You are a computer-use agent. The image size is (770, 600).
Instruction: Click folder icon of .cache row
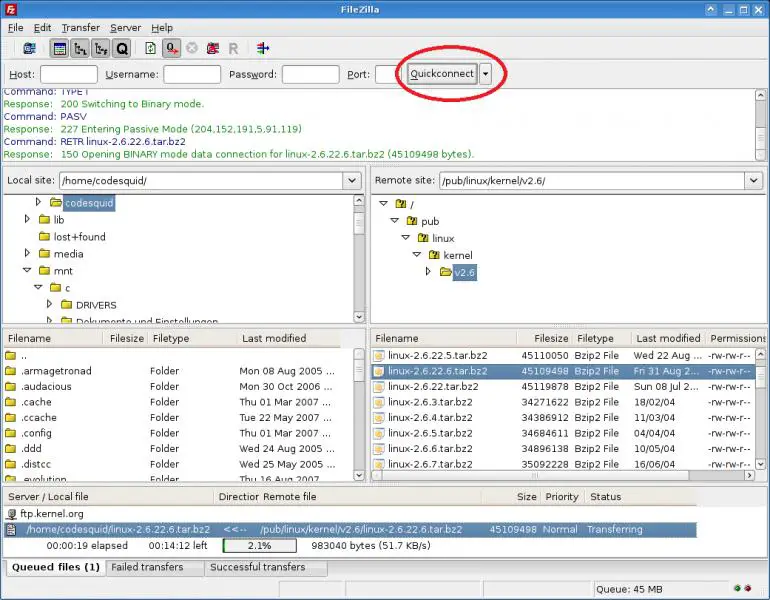10,402
